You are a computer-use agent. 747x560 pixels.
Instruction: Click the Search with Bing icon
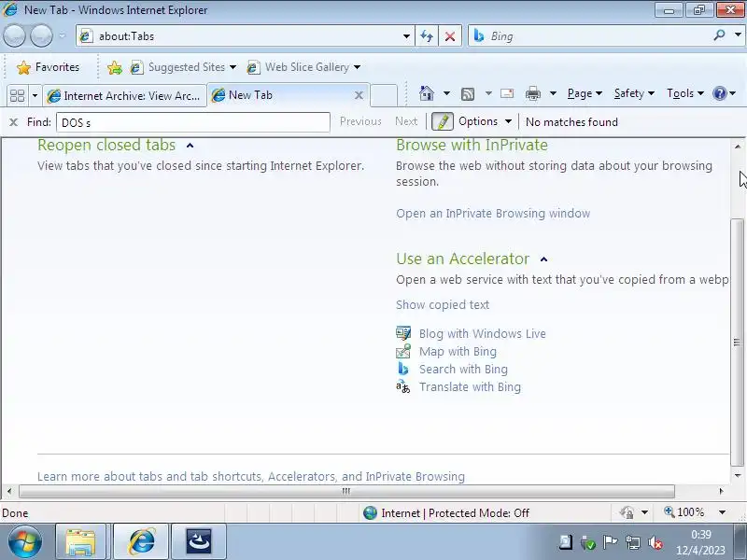coord(403,369)
